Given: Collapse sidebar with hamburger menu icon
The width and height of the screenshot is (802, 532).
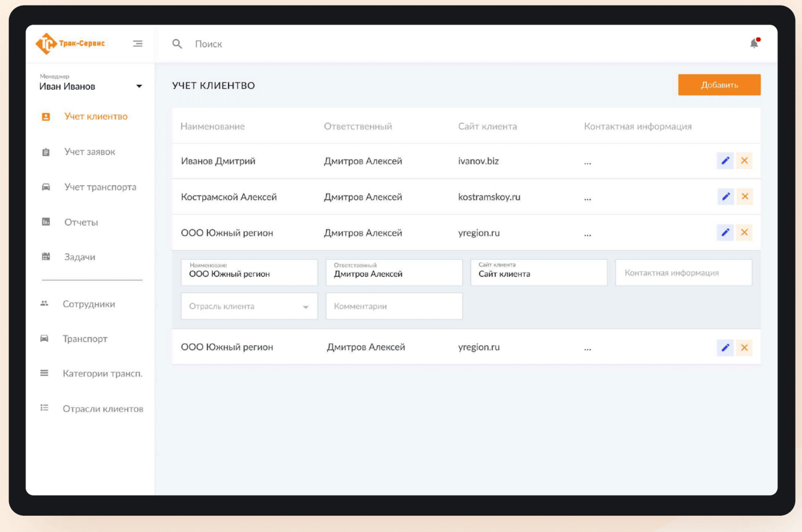Looking at the screenshot, I should [138, 44].
